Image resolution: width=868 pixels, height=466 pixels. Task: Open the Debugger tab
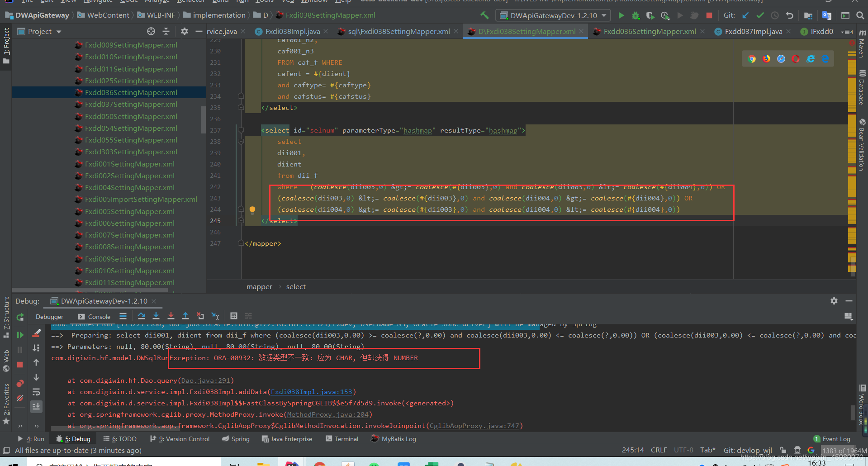[x=49, y=317]
